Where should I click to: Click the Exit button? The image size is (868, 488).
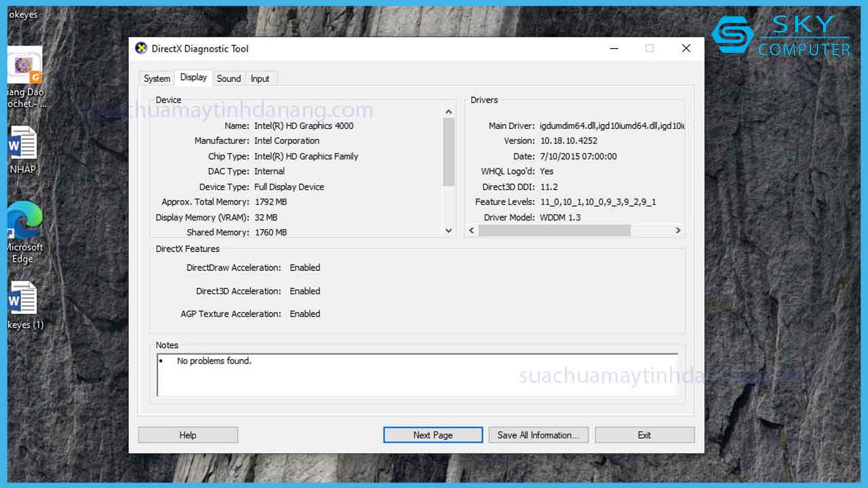click(644, 435)
